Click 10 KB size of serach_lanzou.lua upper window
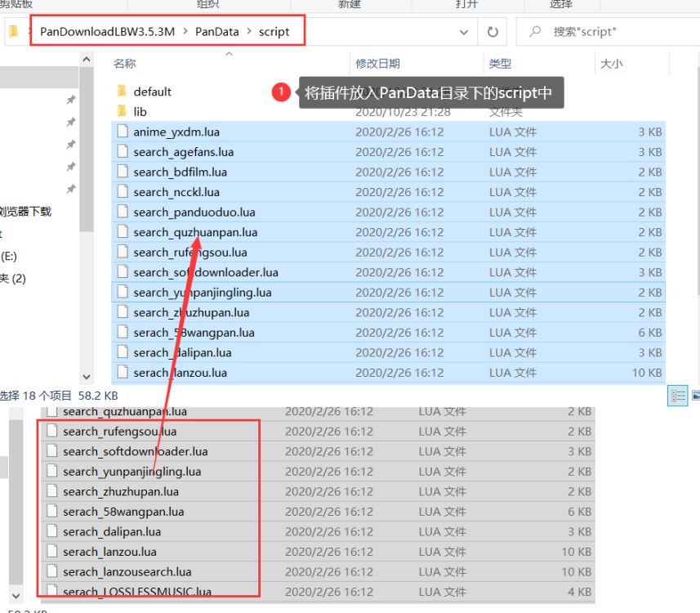 647,373
